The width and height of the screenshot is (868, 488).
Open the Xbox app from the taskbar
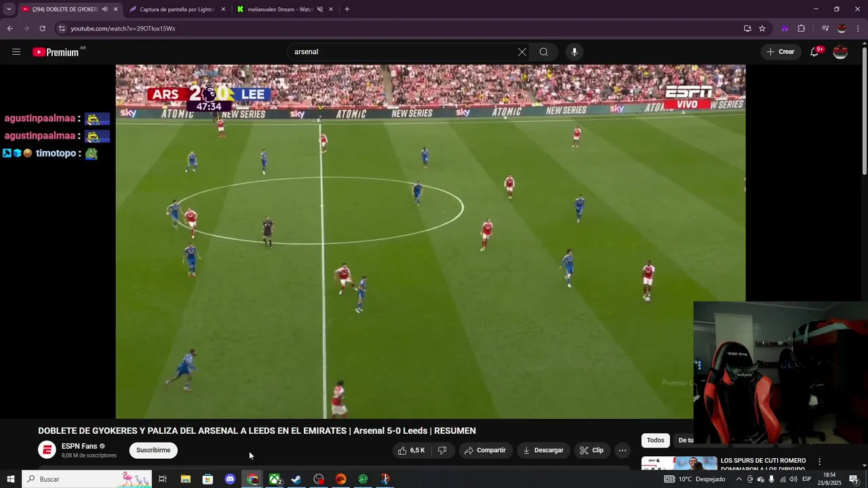pyautogui.click(x=275, y=479)
